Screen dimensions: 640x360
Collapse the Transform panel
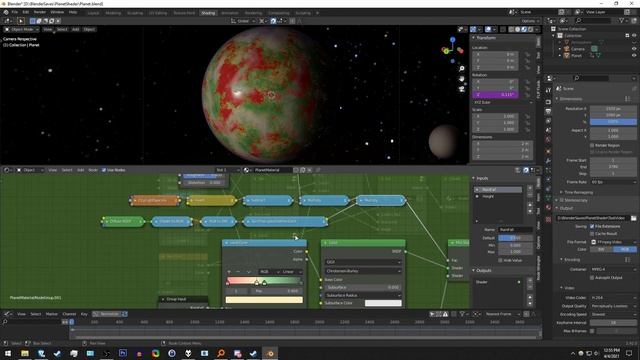(x=486, y=38)
